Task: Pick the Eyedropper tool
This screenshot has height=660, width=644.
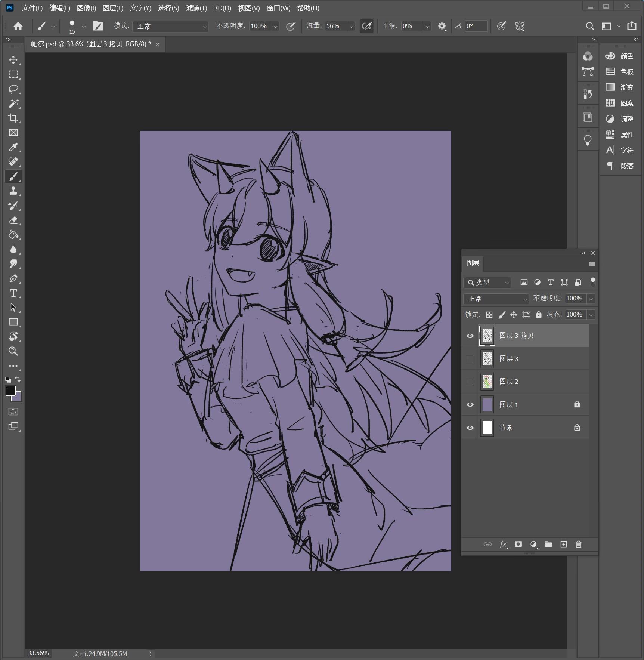Action: 13,147
